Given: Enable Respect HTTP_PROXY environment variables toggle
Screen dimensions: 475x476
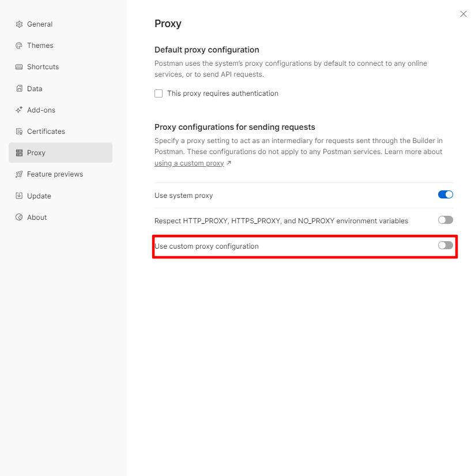Looking at the screenshot, I should point(446,220).
